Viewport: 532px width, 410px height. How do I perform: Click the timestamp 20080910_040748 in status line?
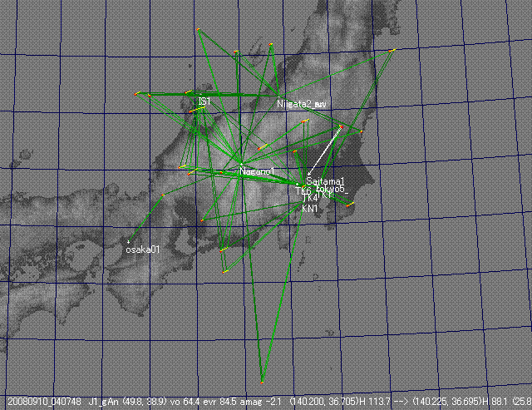(44, 402)
